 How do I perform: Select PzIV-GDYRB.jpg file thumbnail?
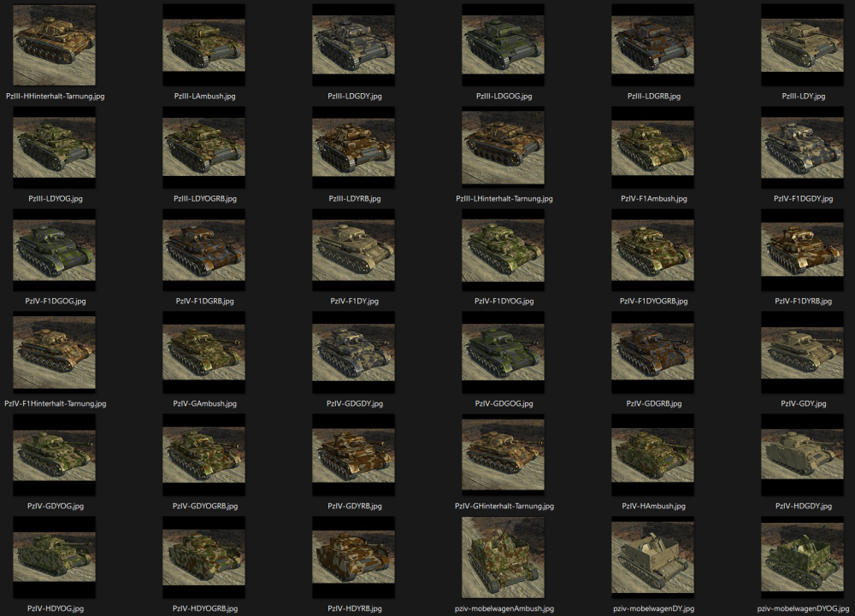click(353, 455)
